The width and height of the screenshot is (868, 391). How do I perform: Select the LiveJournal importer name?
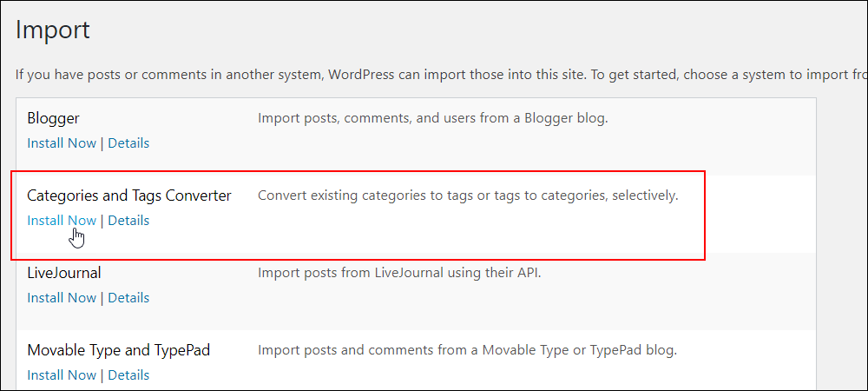click(63, 273)
